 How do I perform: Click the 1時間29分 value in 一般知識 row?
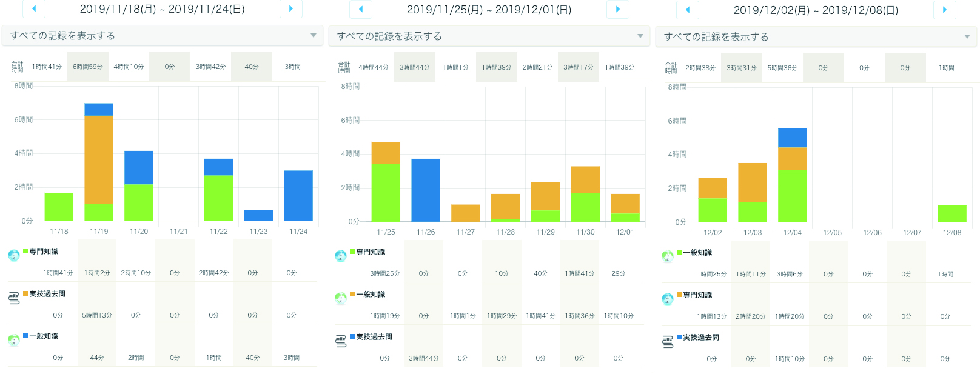click(502, 316)
